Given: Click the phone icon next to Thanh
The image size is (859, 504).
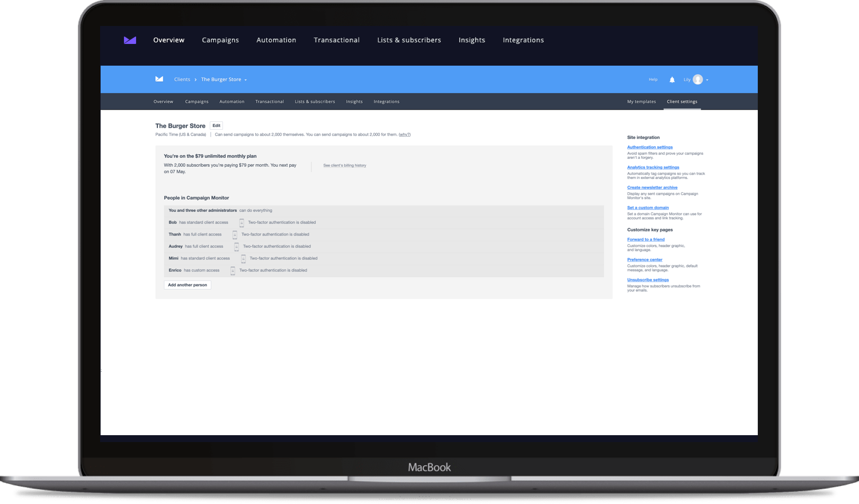Looking at the screenshot, I should 235,235.
